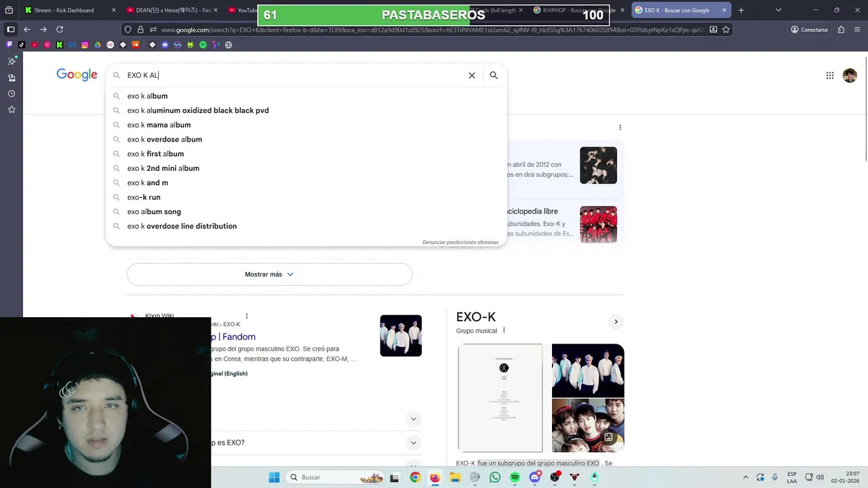The width and height of the screenshot is (868, 488).
Task: Open the Google account profile avatar
Action: point(850,75)
